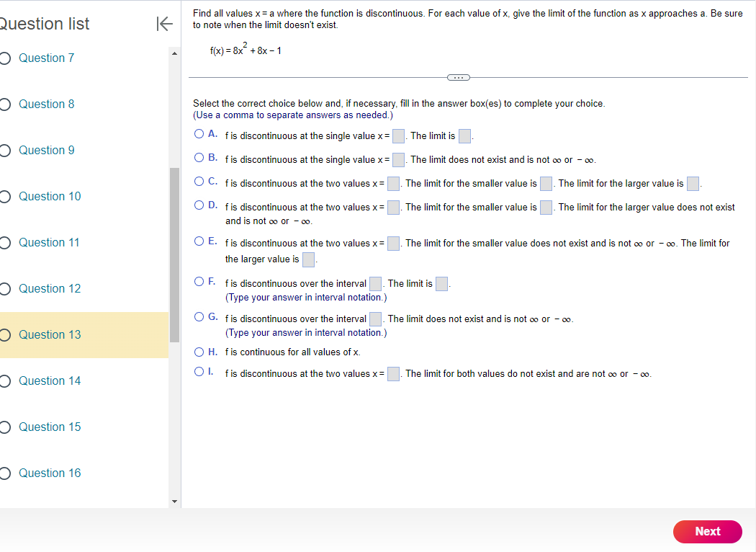Click the Question 10 status circle
This screenshot has height=552, width=756.
pos(4,197)
